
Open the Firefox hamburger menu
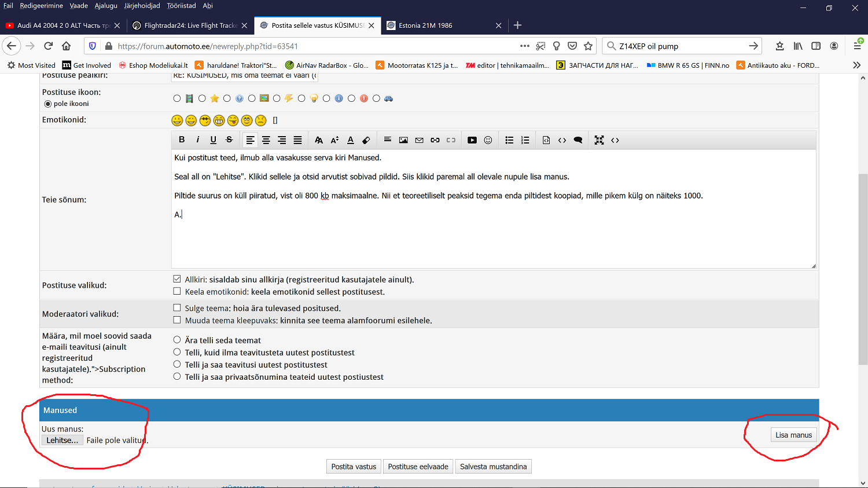click(857, 46)
